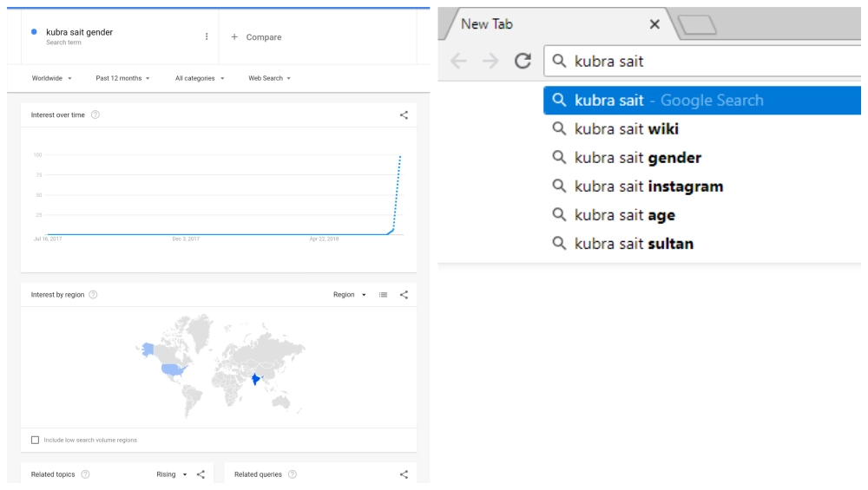This screenshot has width=868, height=490.
Task: Switch Interest by region to list view
Action: (x=383, y=295)
